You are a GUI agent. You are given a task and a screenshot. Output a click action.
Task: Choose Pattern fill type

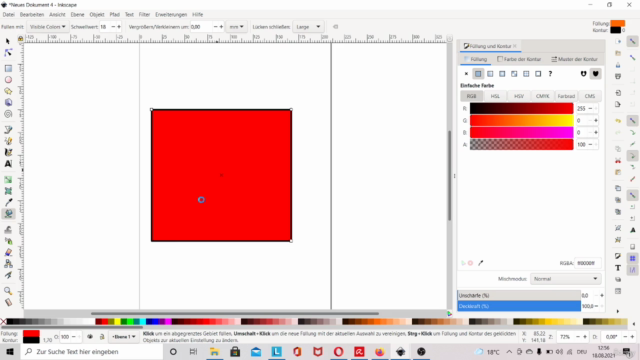(x=526, y=74)
